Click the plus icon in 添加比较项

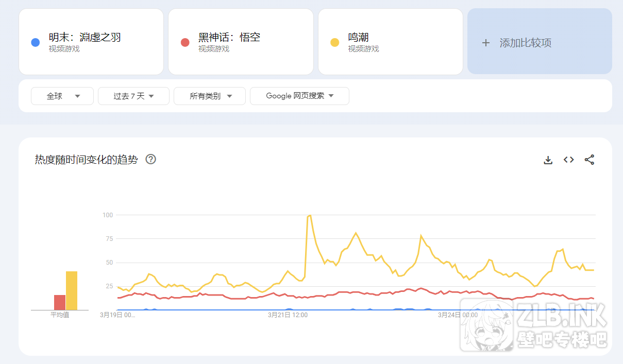485,43
